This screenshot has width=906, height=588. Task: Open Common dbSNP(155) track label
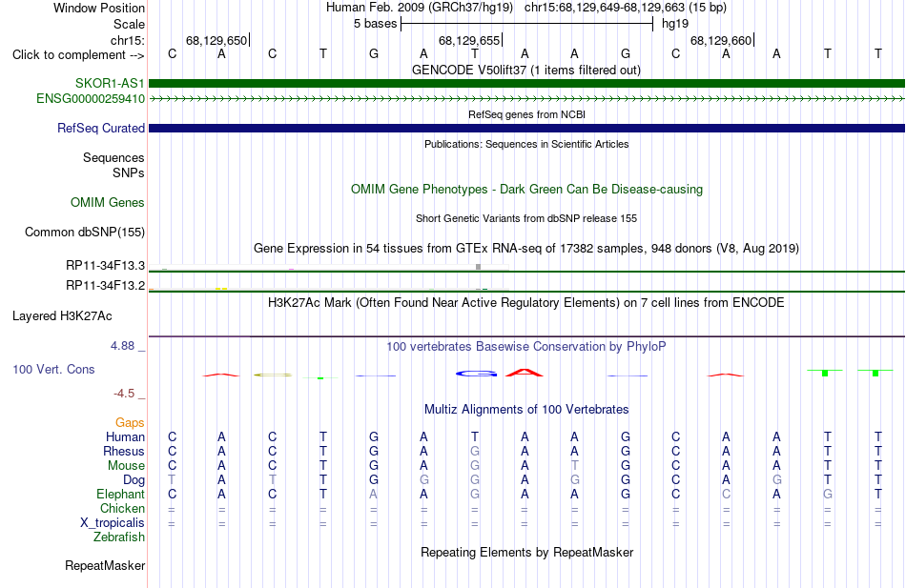[85, 233]
